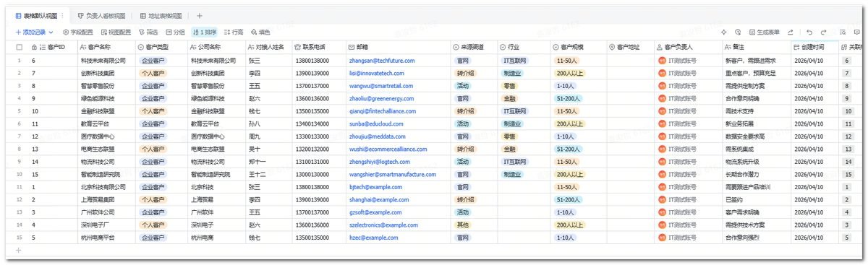Open the 分组 grouping tool
This screenshot has width=868, height=265.
pos(175,32)
